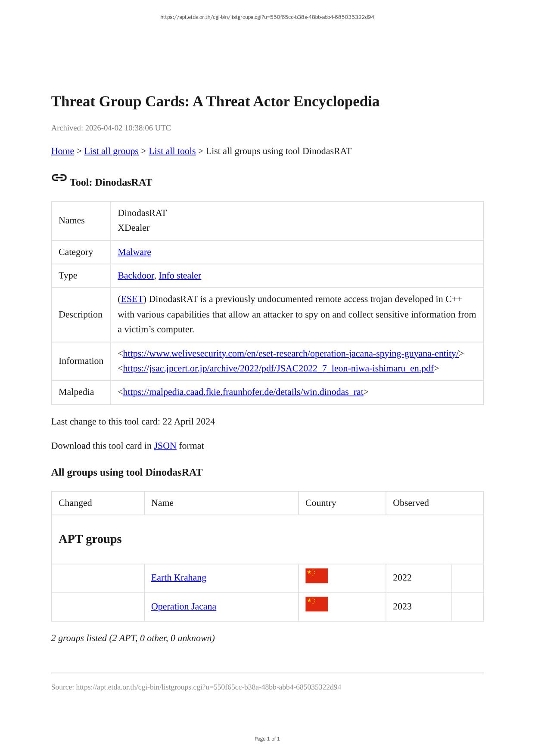
Task: Go to Home in the breadcrumb
Action: coord(62,151)
